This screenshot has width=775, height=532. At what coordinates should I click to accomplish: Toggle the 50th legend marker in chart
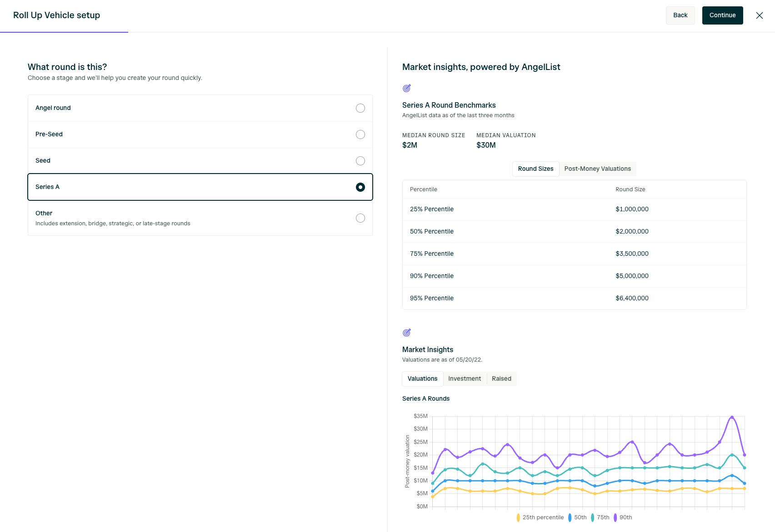[x=570, y=517]
